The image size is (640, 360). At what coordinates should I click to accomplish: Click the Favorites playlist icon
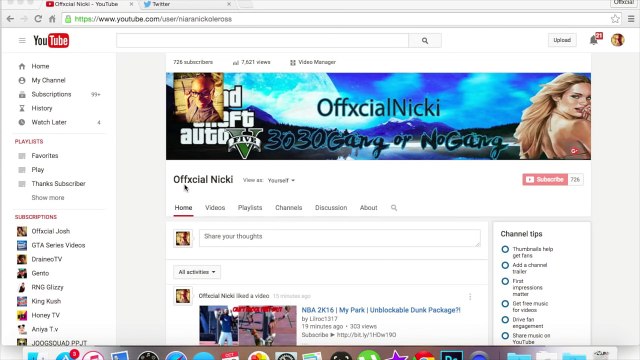[22, 156]
